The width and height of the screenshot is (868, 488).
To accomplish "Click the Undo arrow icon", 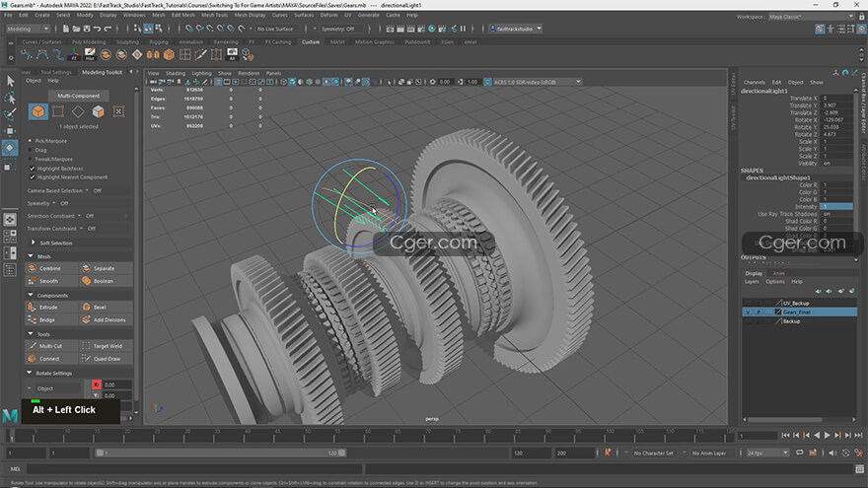I will point(98,29).
